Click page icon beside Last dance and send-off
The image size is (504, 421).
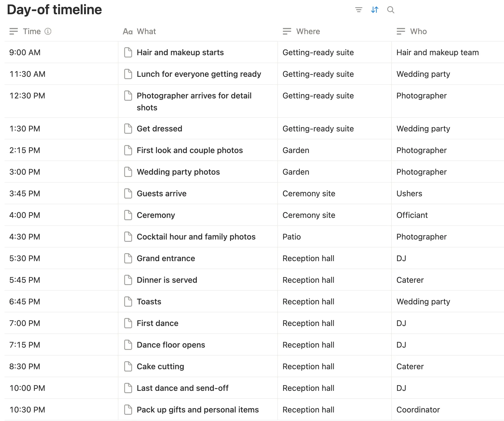pyautogui.click(x=128, y=388)
